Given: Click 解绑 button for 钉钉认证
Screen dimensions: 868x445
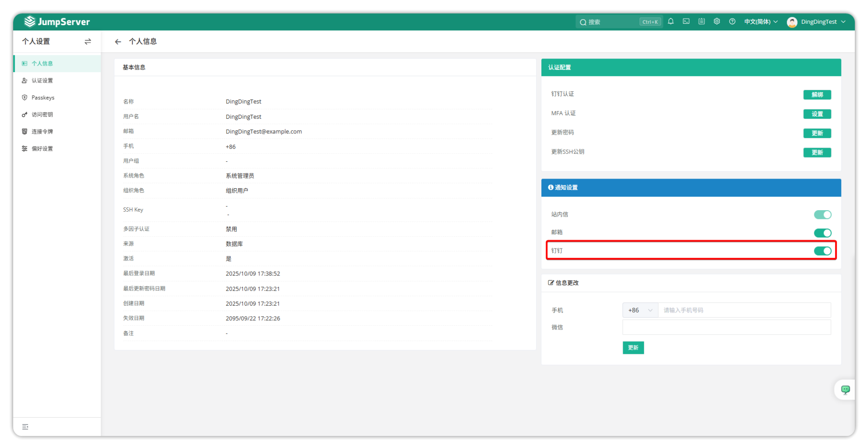Looking at the screenshot, I should [817, 95].
